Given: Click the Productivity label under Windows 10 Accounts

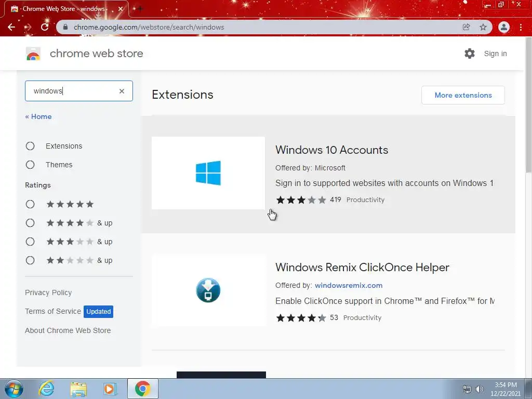Looking at the screenshot, I should pos(365,200).
